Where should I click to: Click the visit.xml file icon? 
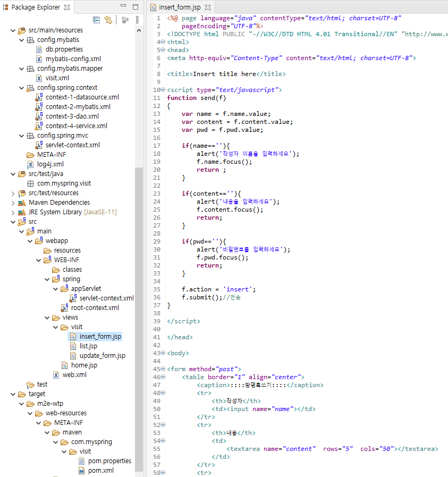coord(39,78)
